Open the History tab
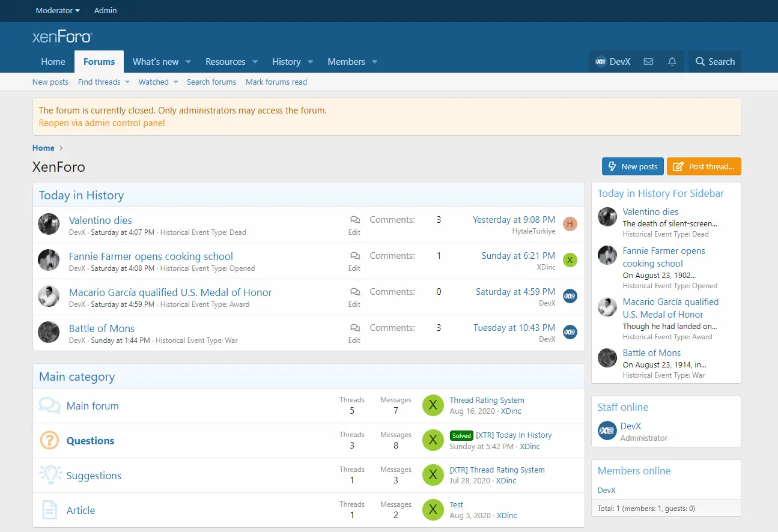This screenshot has height=532, width=778. point(287,62)
